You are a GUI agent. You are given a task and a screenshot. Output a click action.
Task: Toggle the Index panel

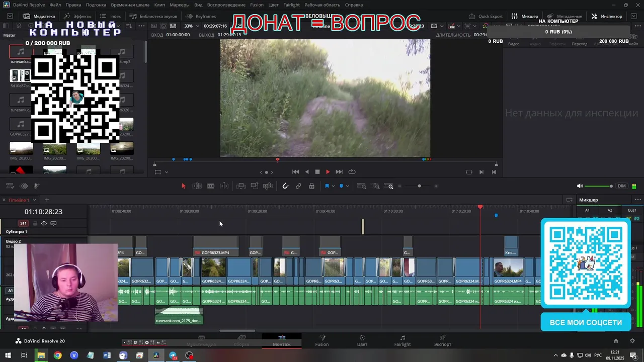tap(111, 16)
